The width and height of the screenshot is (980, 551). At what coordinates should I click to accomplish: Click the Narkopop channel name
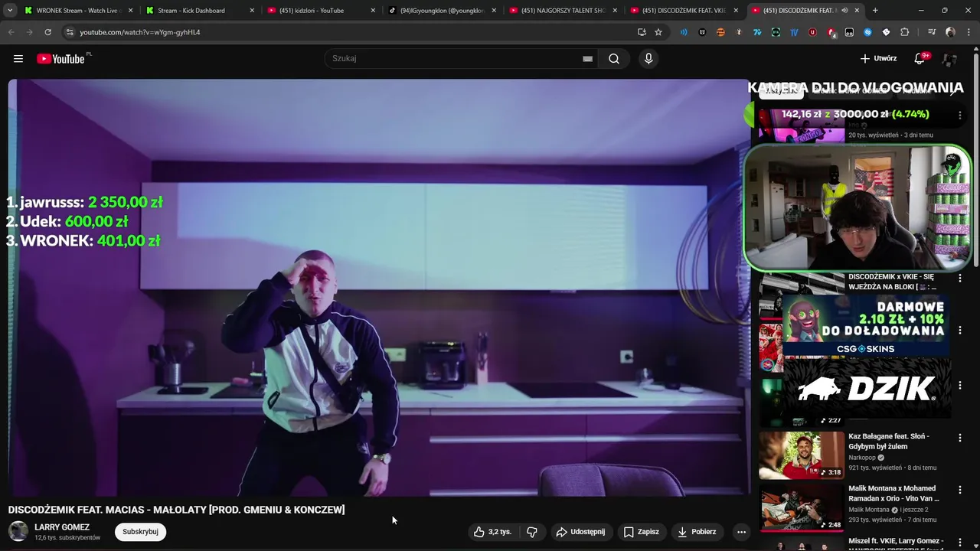click(862, 458)
